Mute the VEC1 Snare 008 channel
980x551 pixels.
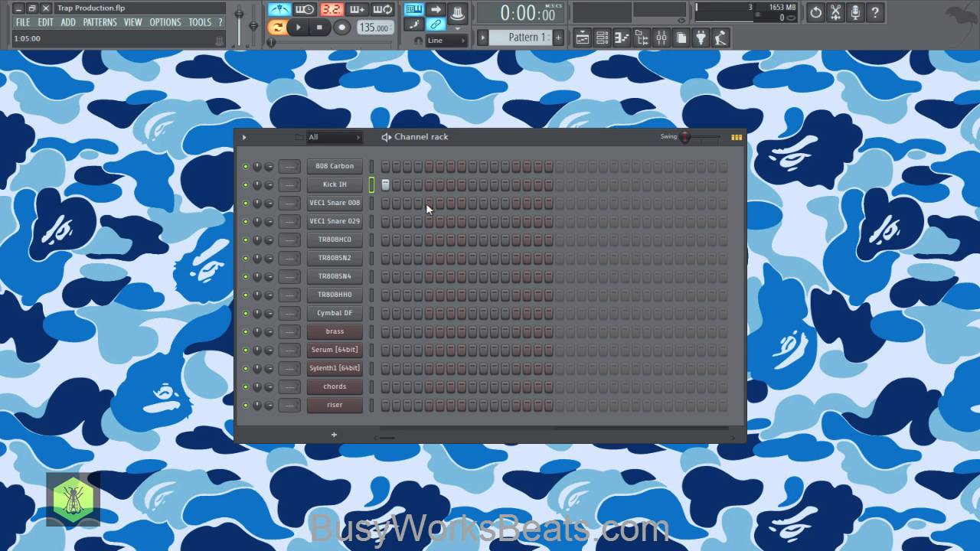coord(246,203)
